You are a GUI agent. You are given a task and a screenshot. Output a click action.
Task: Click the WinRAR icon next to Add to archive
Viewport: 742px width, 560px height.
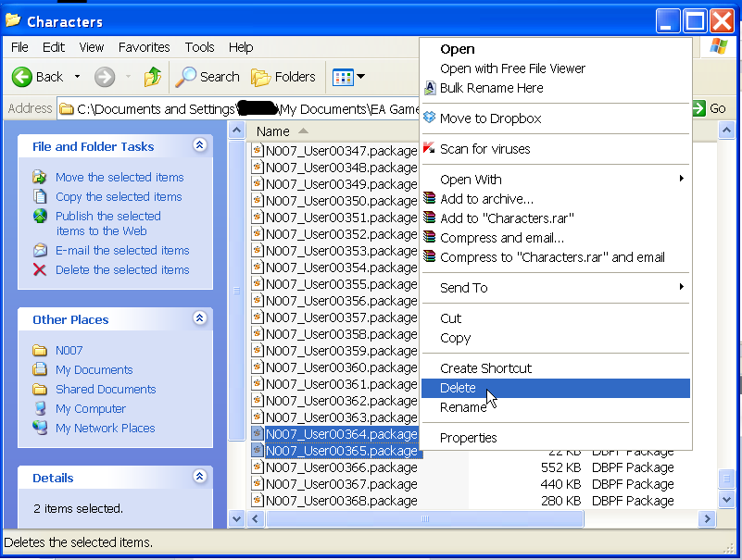click(x=429, y=198)
